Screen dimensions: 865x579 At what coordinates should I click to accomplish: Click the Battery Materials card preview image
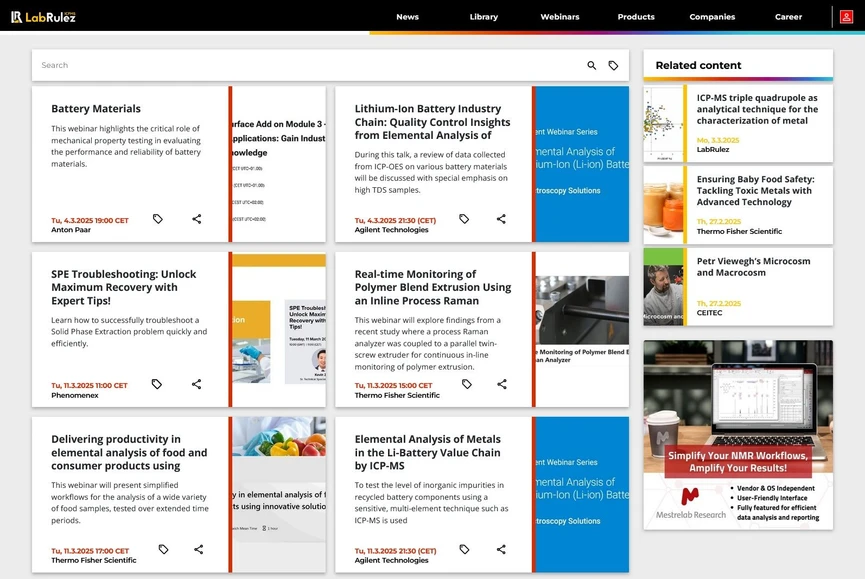tap(279, 164)
